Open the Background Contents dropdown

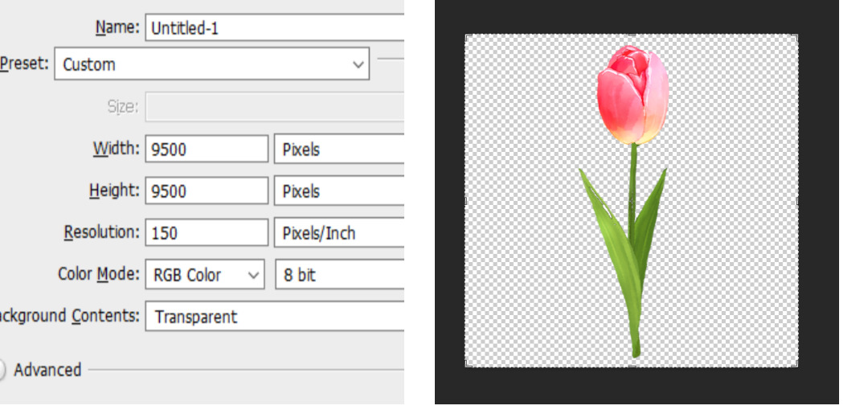point(273,317)
